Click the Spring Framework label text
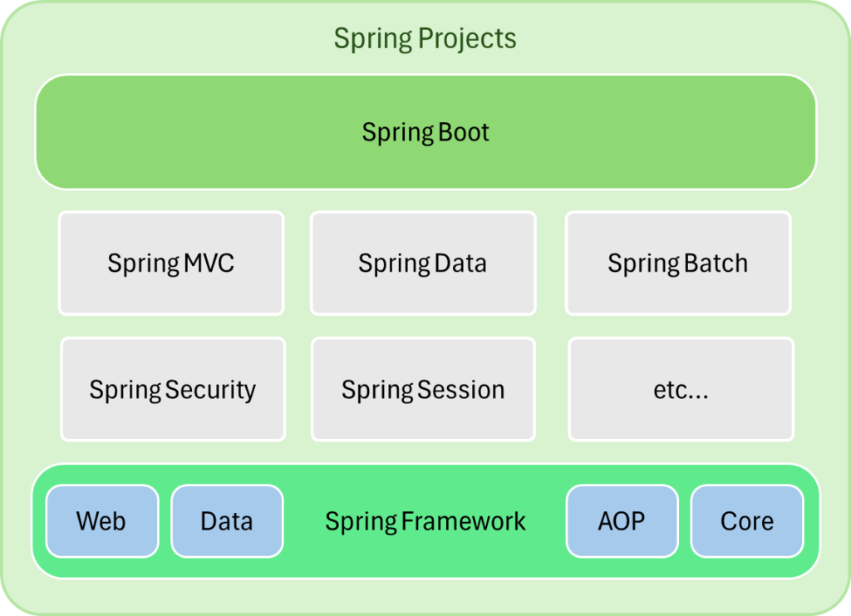The height and width of the screenshot is (616, 851). tap(425, 521)
